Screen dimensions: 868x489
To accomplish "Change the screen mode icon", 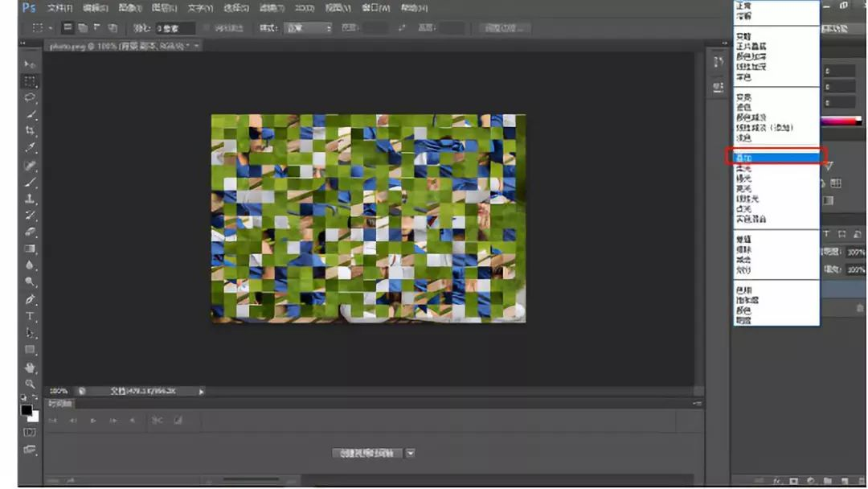I will 30,449.
